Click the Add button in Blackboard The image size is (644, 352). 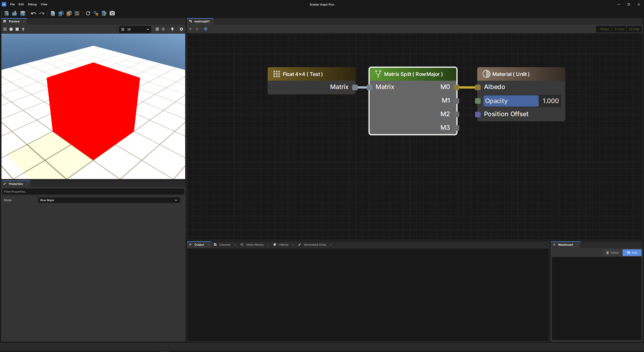632,253
